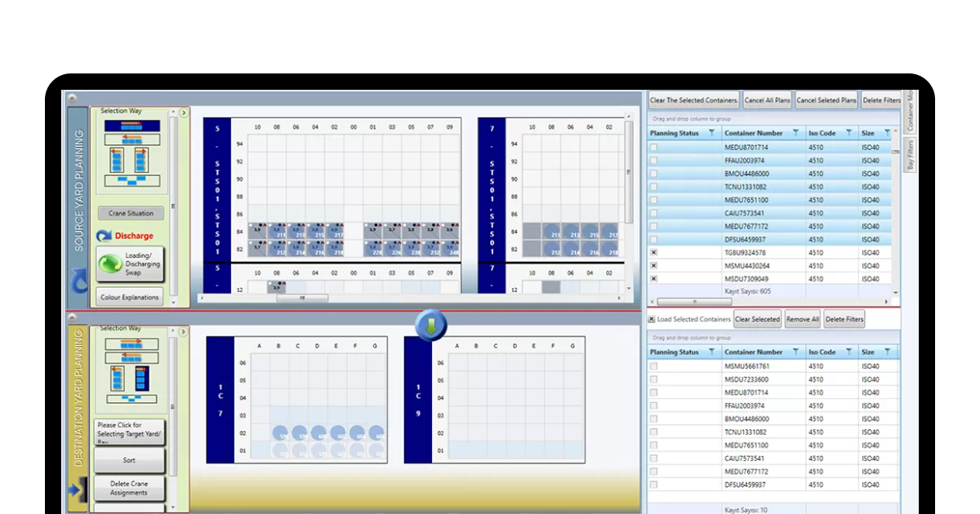Click Clear The Selected Containers button
The image size is (980, 514).
694,100
